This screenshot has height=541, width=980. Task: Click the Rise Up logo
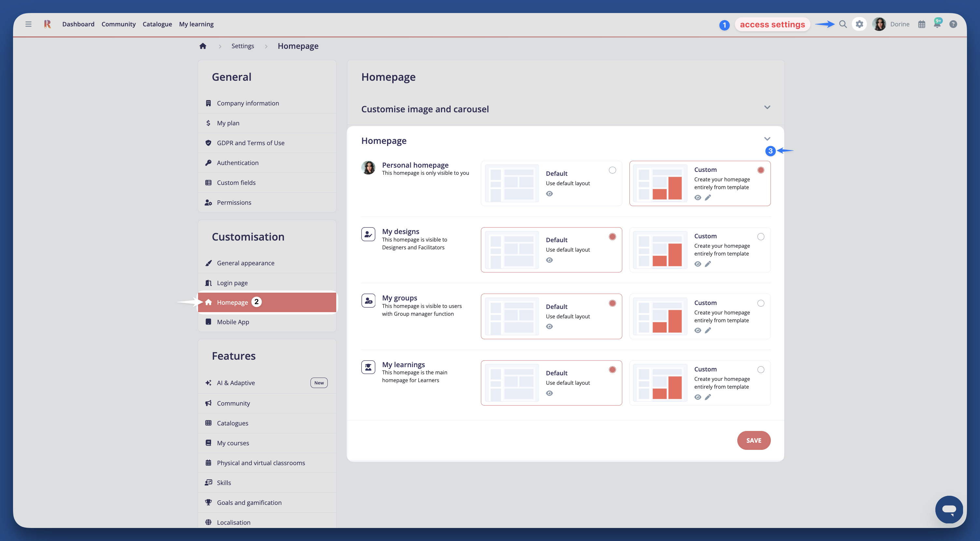tap(47, 23)
